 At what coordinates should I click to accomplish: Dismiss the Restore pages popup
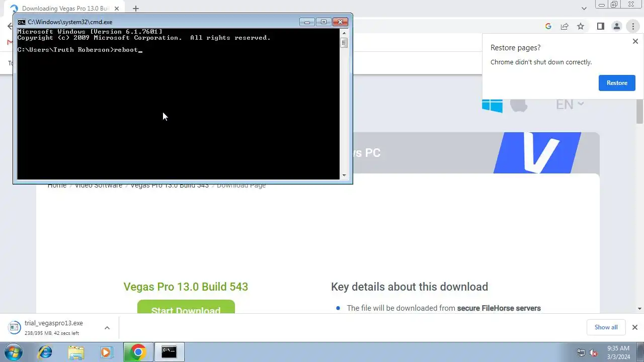tap(635, 42)
